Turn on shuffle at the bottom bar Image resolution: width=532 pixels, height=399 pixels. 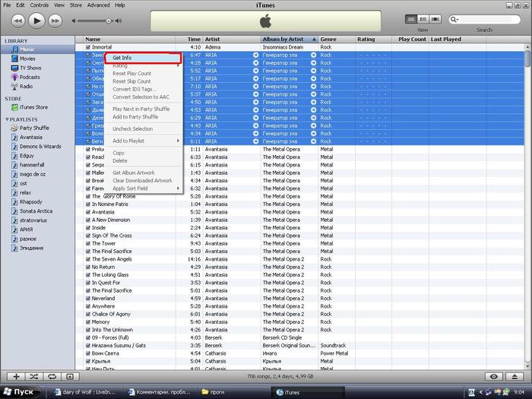coord(34,376)
